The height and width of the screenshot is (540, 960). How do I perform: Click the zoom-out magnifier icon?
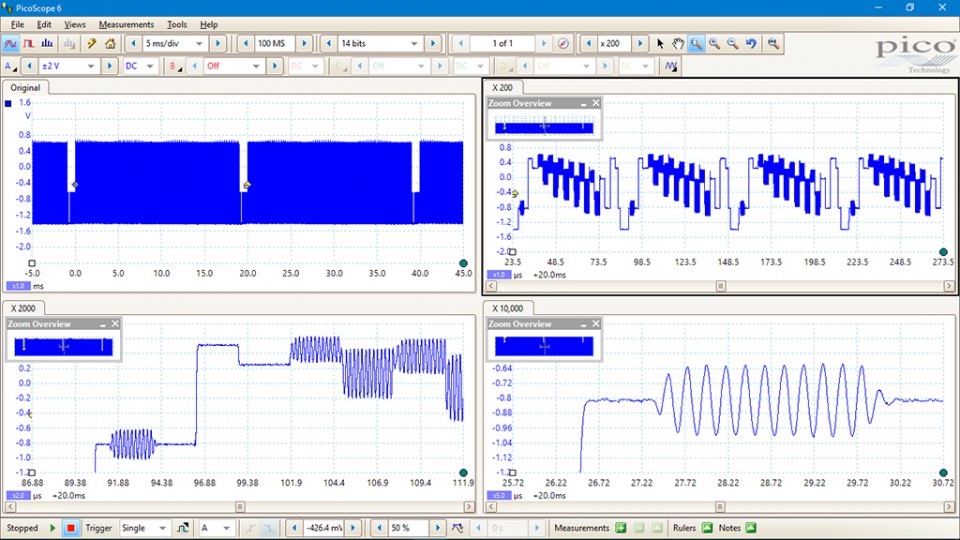click(733, 44)
